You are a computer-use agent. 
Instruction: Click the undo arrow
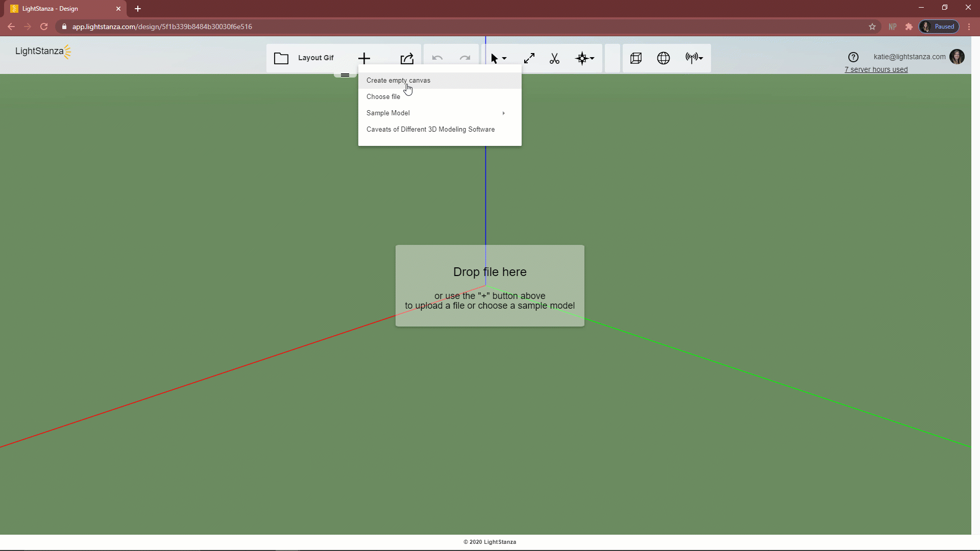pos(437,58)
